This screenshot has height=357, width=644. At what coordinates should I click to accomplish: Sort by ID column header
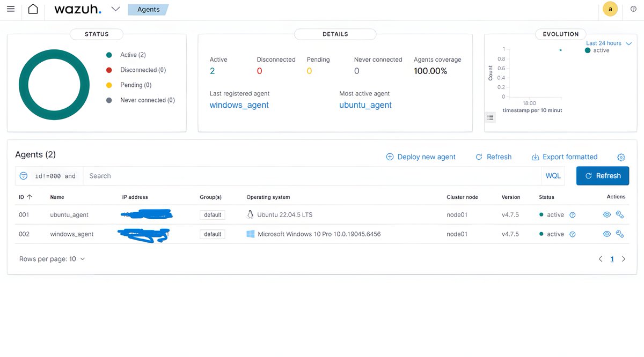25,197
